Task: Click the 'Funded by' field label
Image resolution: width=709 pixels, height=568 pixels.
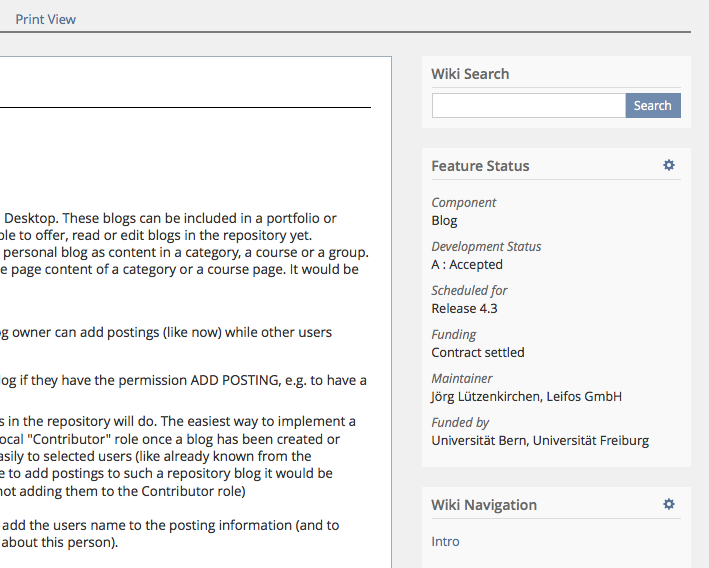Action: point(460,422)
